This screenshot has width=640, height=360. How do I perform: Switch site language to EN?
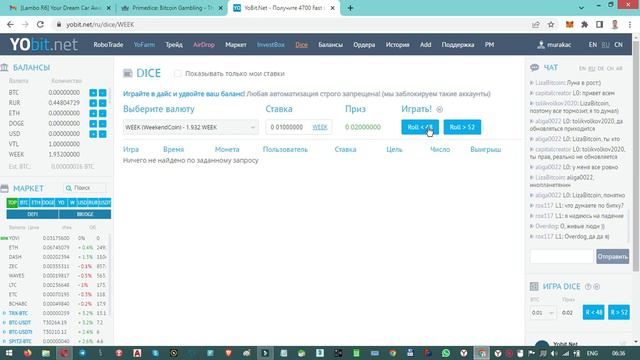click(593, 45)
